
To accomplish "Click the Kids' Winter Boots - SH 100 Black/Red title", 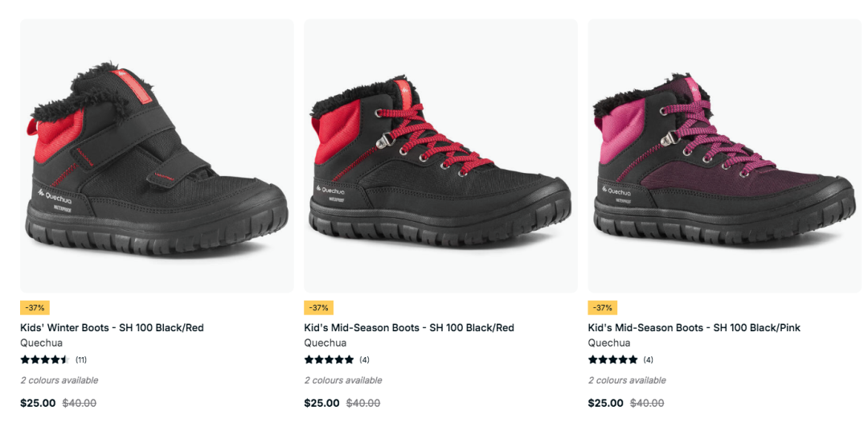I will coord(112,327).
